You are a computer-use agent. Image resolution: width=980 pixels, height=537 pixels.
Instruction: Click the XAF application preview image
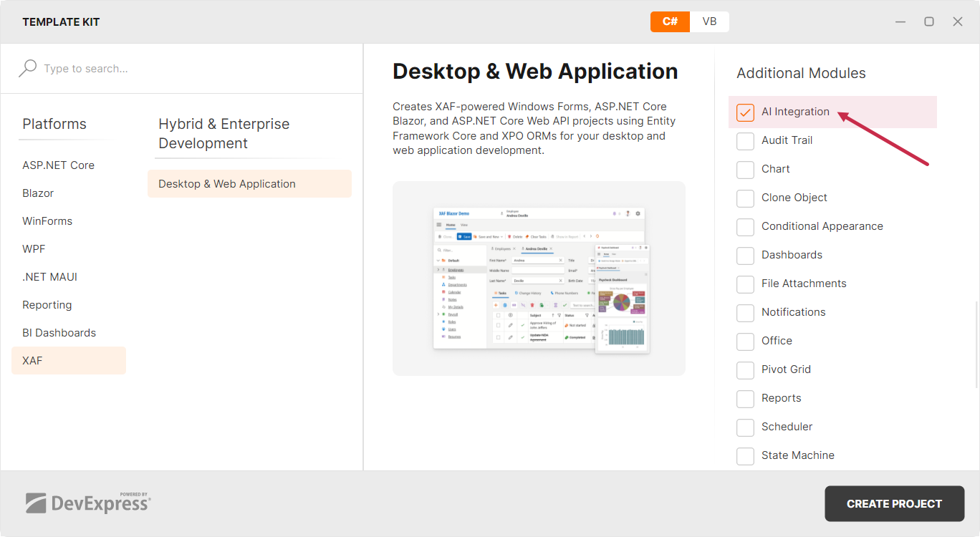539,279
